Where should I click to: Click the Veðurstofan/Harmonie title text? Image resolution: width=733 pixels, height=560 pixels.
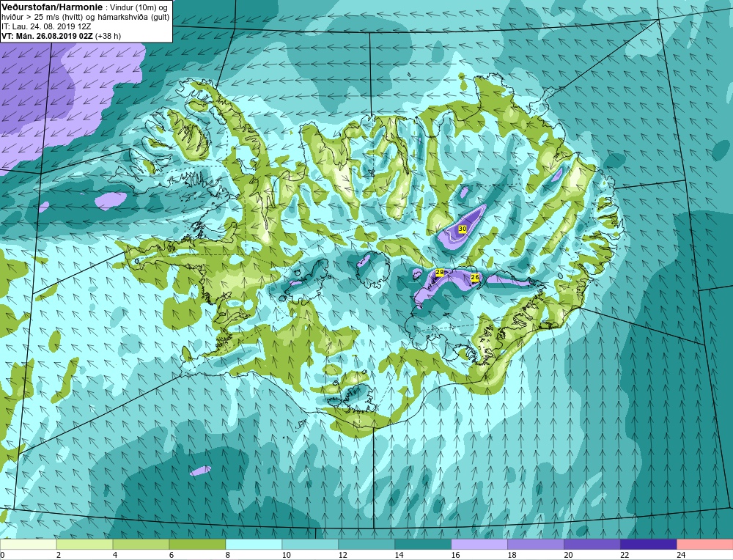(x=51, y=7)
